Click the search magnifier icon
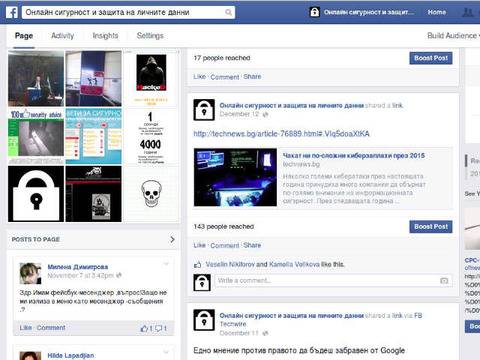Screen dimensions: 480x360 tap(228, 12)
